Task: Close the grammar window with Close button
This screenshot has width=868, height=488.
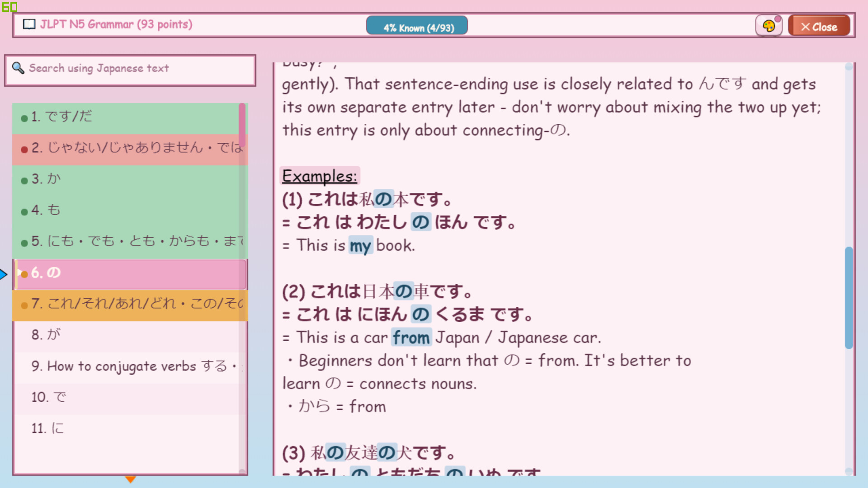Action: tap(819, 26)
